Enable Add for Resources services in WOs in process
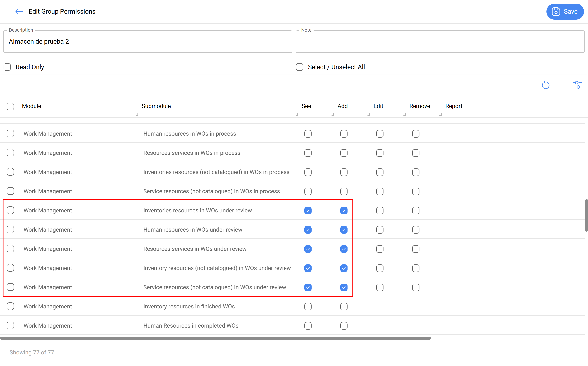588x366 pixels. click(x=344, y=153)
